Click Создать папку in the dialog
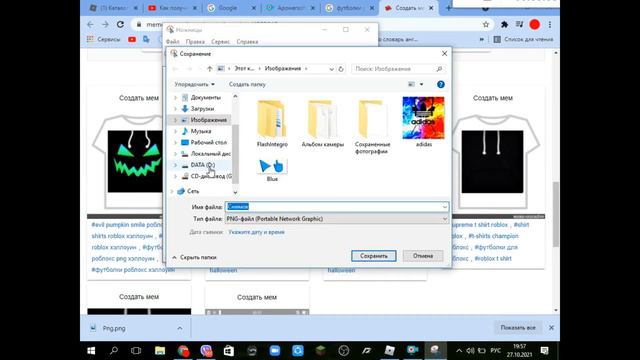 [247, 84]
